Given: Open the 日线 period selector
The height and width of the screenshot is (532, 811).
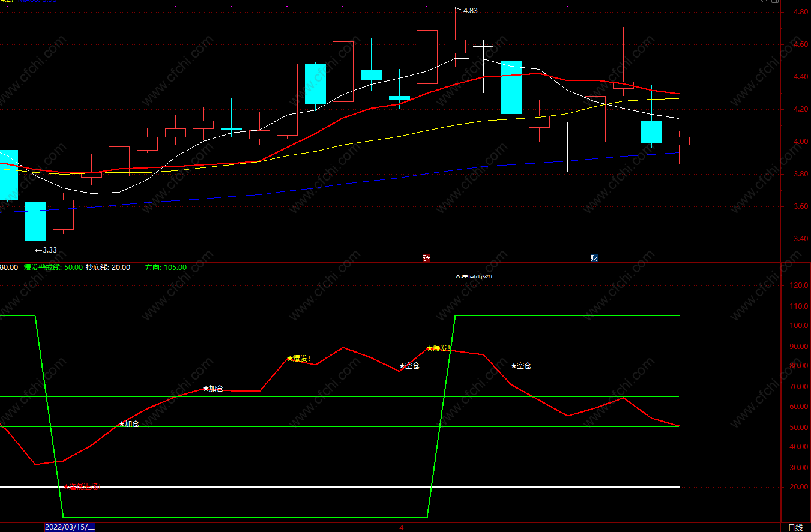Looking at the screenshot, I should [x=795, y=527].
